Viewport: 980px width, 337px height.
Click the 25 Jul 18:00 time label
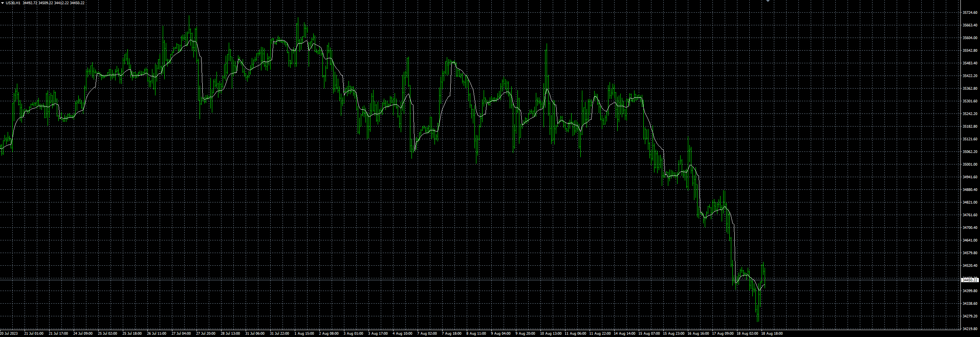tap(132, 334)
